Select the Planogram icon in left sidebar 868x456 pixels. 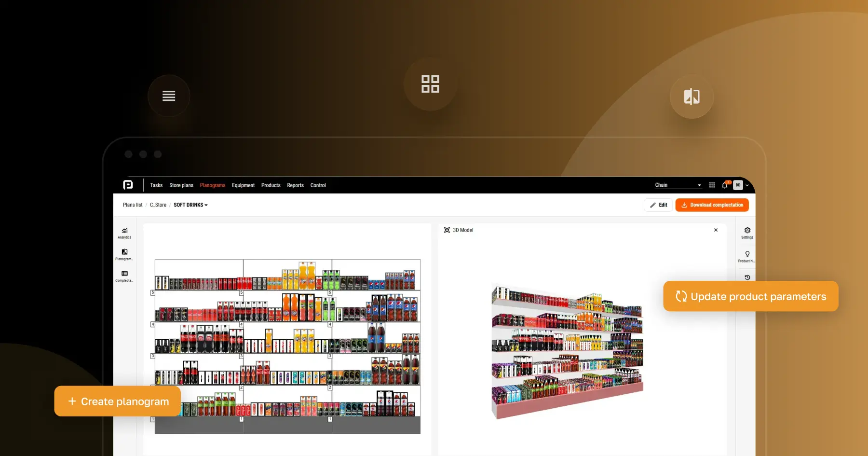pyautogui.click(x=124, y=254)
